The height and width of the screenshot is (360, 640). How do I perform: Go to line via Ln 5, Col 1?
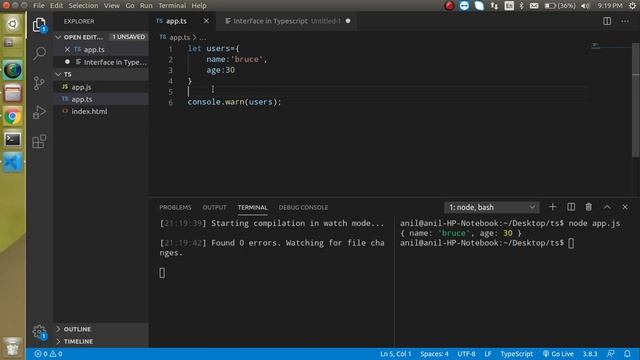tap(396, 354)
